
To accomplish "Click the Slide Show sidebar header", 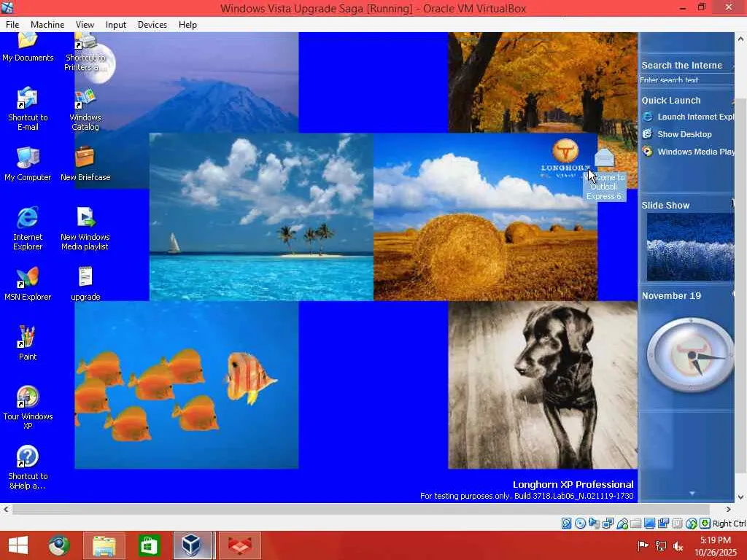I will (665, 205).
